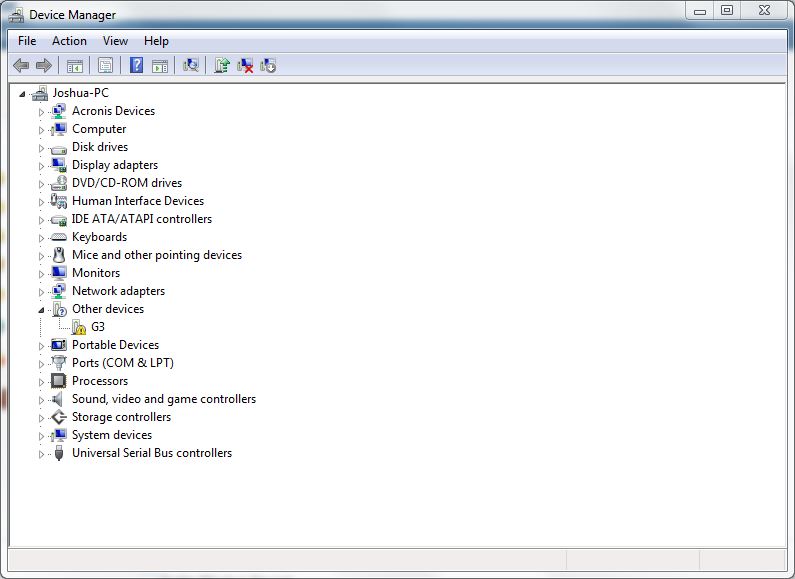Viewport: 795px width, 579px height.
Task: Maximize the Device Manager window
Action: pos(727,10)
